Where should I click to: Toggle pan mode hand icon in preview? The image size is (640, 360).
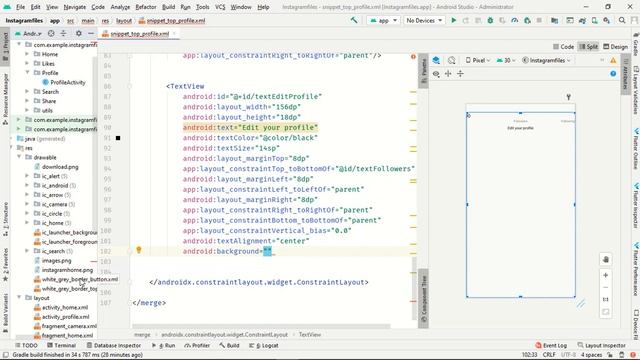click(x=606, y=259)
